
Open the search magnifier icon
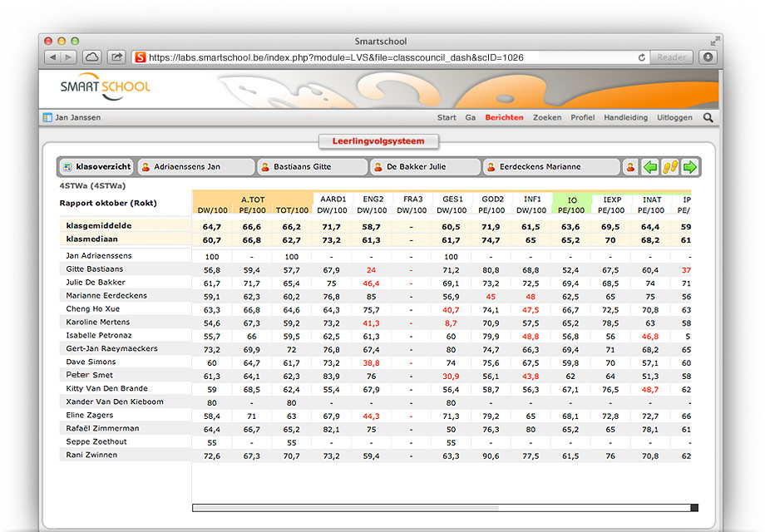click(708, 118)
